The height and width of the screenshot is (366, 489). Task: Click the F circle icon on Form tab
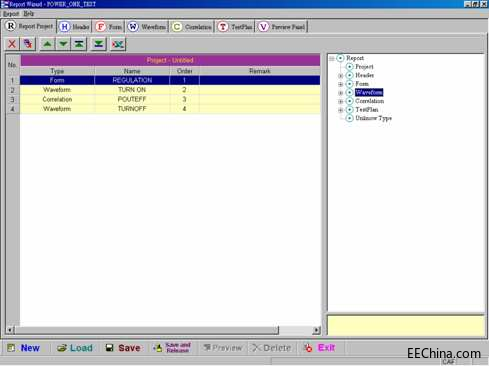pyautogui.click(x=101, y=27)
